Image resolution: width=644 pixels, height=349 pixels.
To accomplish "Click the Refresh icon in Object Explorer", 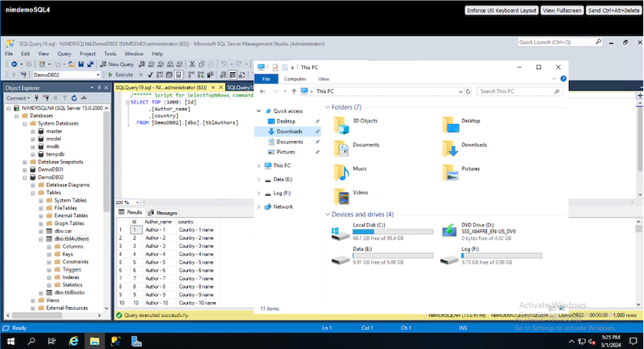I will [74, 98].
